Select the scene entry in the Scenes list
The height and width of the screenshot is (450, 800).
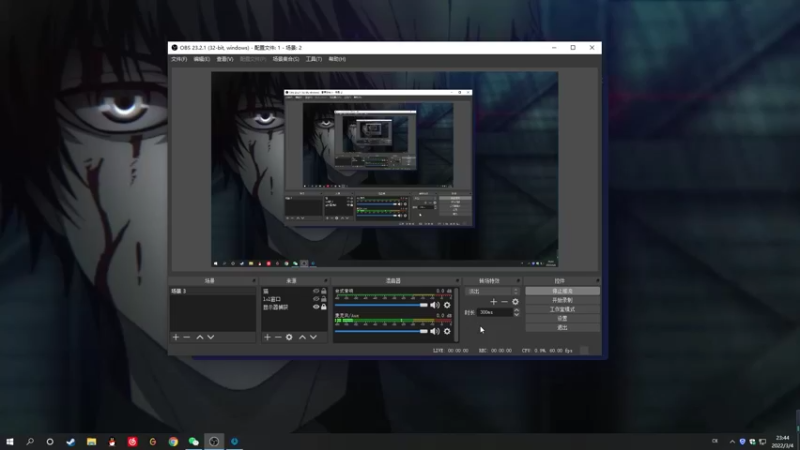click(x=213, y=291)
